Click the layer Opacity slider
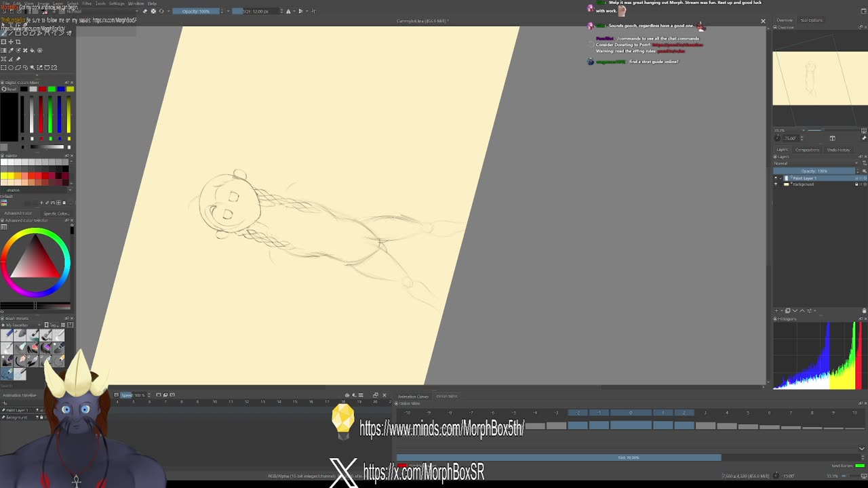This screenshot has width=868, height=488. 814,171
